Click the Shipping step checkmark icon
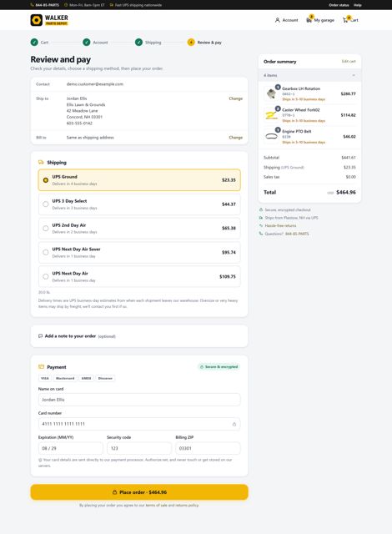This screenshot has height=534, width=392. pos(138,43)
